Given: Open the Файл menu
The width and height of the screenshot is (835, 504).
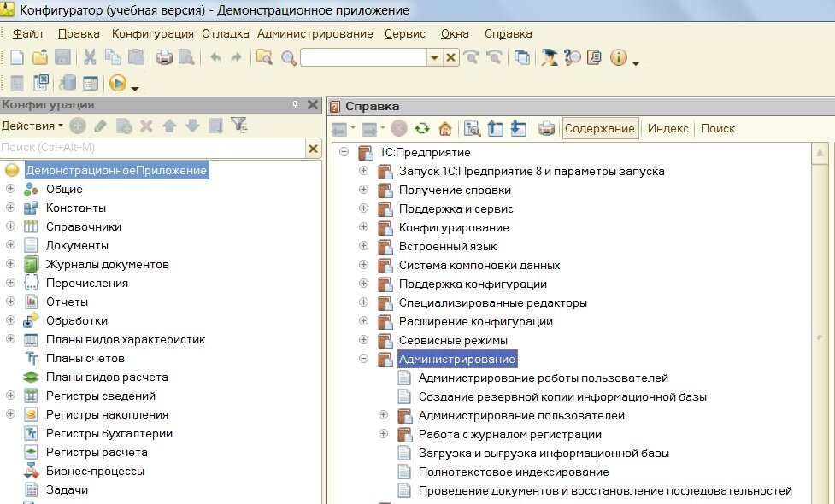Looking at the screenshot, I should point(27,33).
